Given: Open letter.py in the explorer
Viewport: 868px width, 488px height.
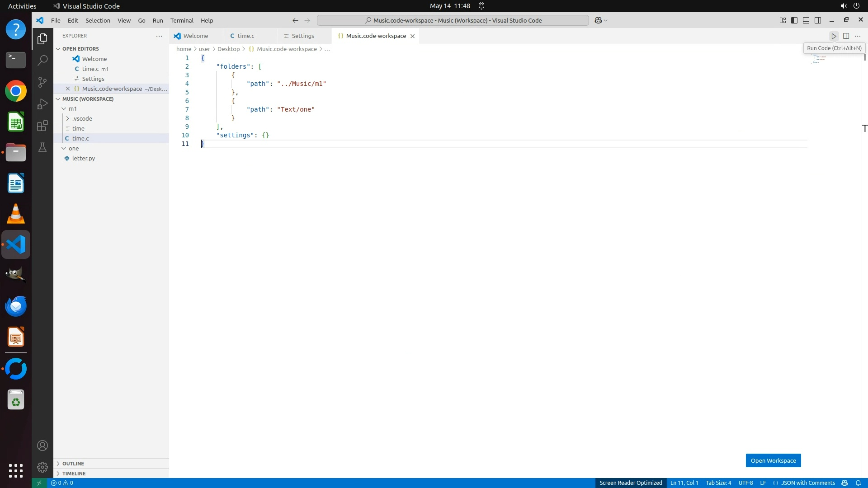Looking at the screenshot, I should [83, 158].
